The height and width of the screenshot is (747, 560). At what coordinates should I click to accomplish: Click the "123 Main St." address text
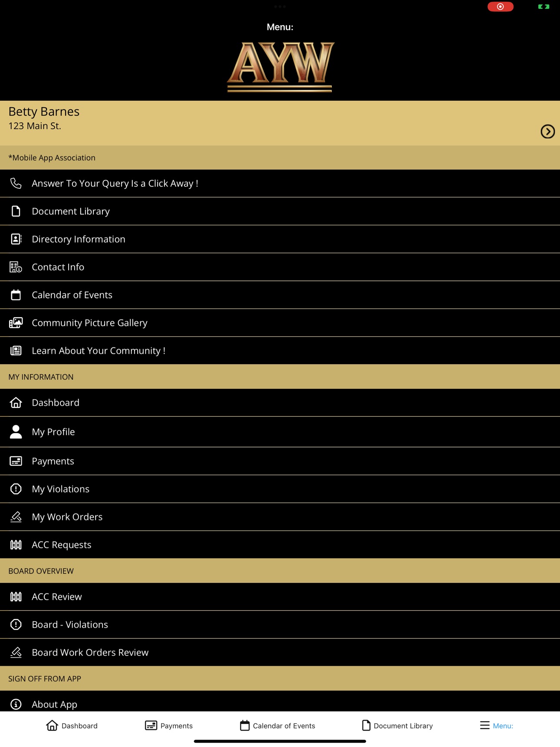click(x=35, y=126)
